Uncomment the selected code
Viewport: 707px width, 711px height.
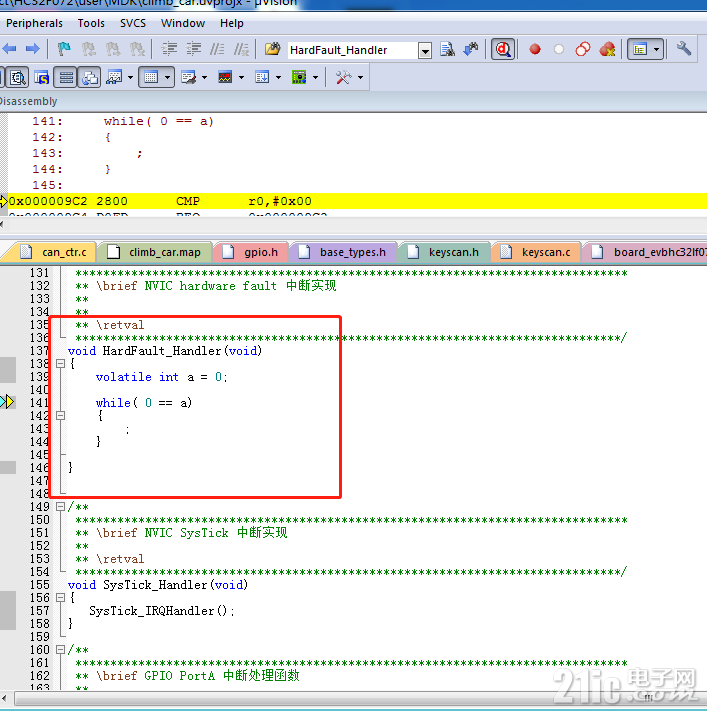pos(241,49)
